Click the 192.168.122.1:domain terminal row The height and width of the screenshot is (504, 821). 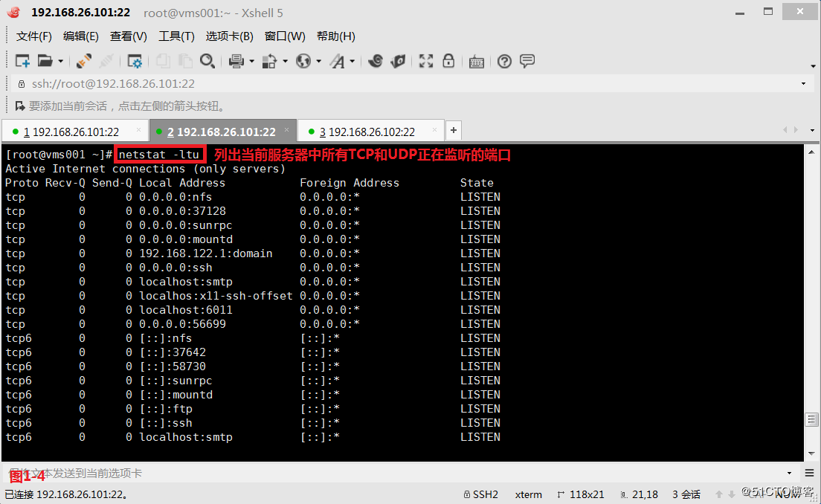pyautogui.click(x=253, y=253)
